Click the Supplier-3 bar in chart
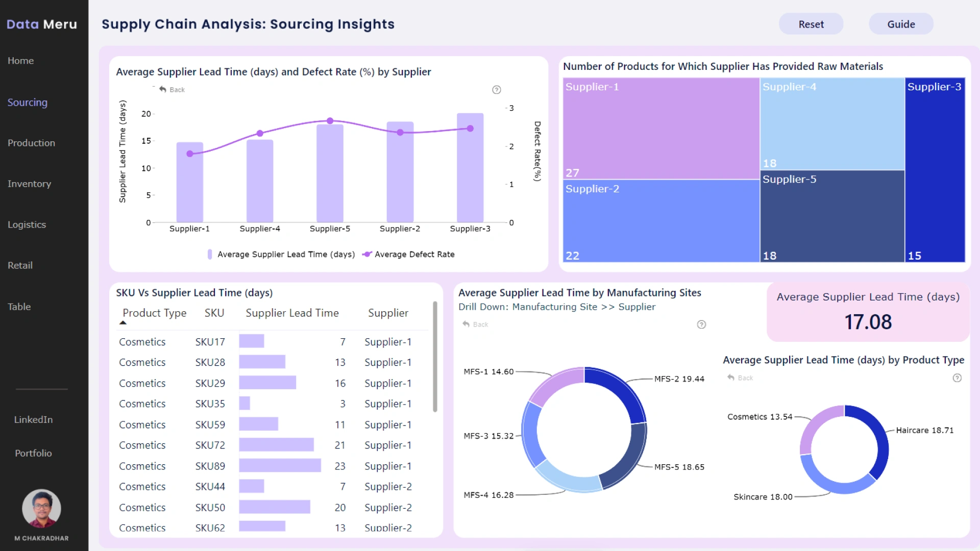Screen dimensions: 980x551 [470, 168]
